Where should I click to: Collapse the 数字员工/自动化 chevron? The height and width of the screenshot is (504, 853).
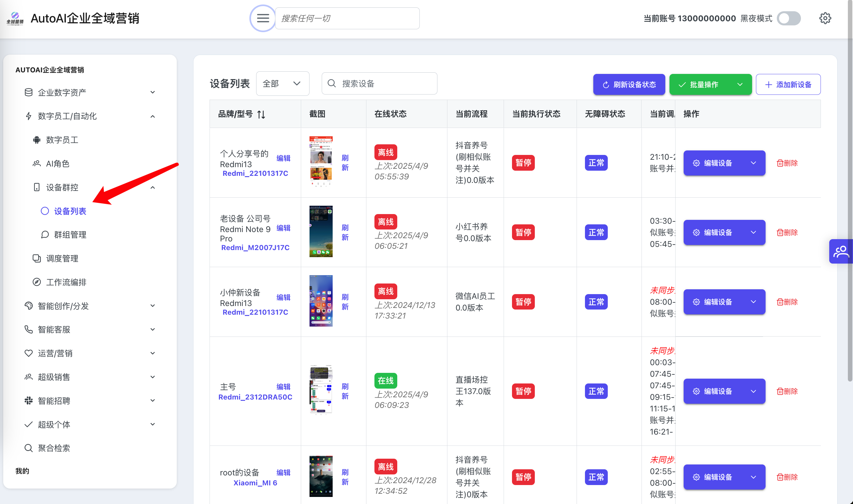click(153, 116)
